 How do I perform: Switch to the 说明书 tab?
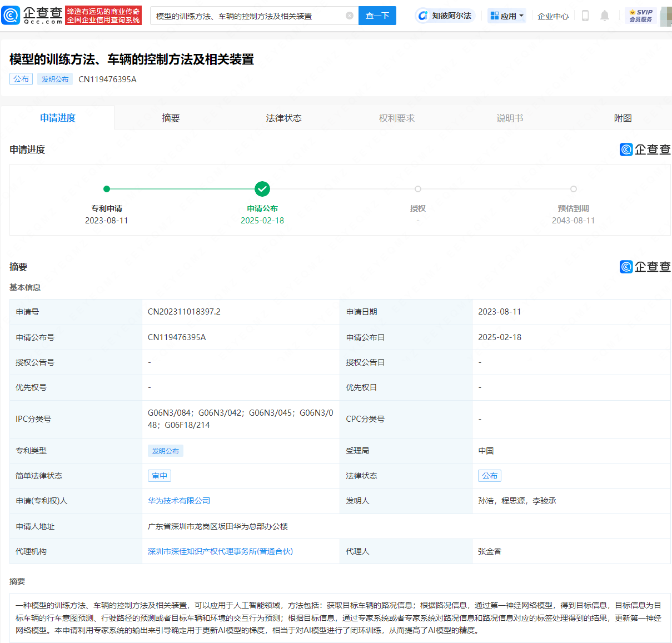[x=510, y=118]
